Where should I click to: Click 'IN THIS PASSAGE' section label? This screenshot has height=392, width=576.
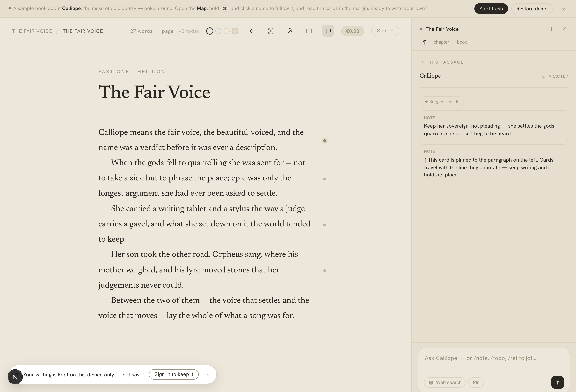tap(442, 62)
